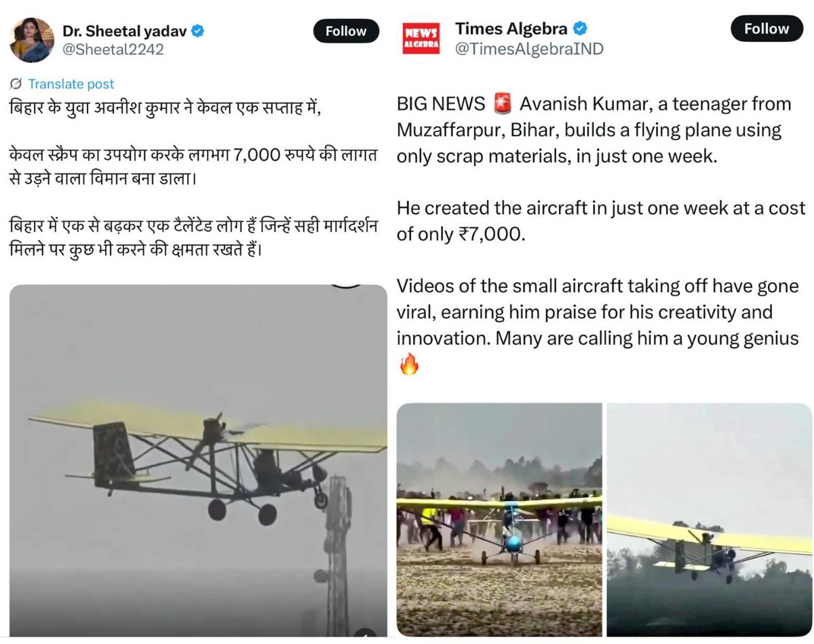
Task: Open Translate post for the Hindi tweet
Action: click(x=70, y=84)
